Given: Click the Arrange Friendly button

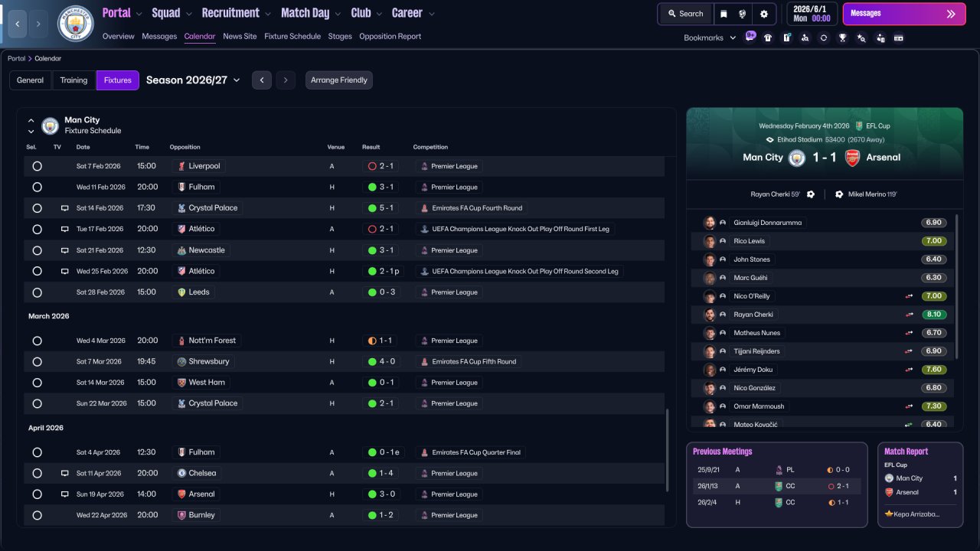Looking at the screenshot, I should click(x=339, y=80).
